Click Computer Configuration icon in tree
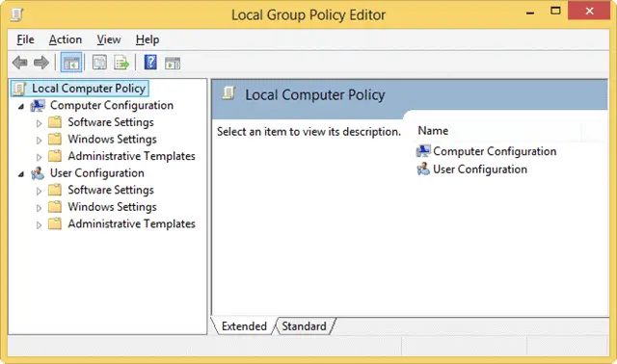This screenshot has width=617, height=364. 38,105
